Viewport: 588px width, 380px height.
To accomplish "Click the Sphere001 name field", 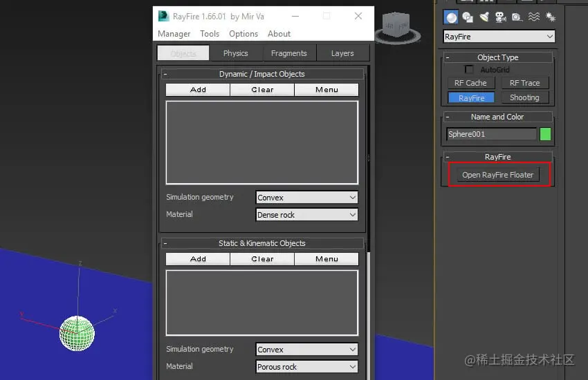I will coord(491,134).
